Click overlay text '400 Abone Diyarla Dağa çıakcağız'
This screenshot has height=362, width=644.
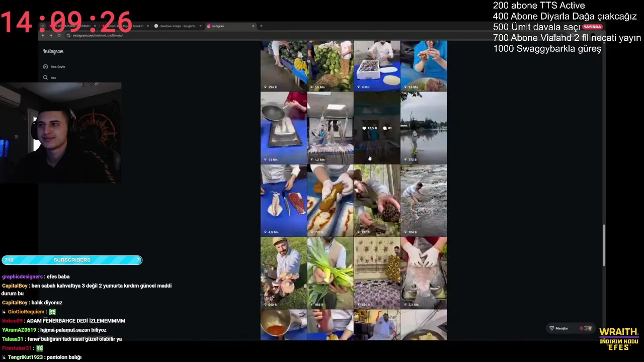click(x=565, y=16)
